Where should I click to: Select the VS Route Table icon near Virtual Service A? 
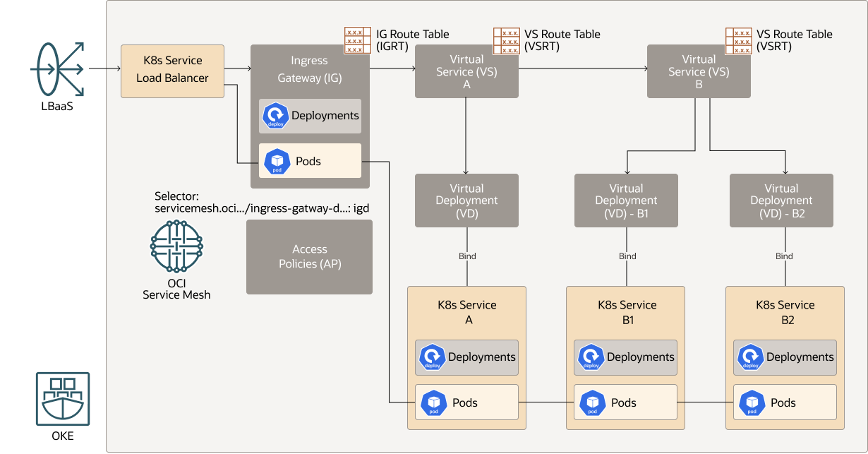point(507,40)
